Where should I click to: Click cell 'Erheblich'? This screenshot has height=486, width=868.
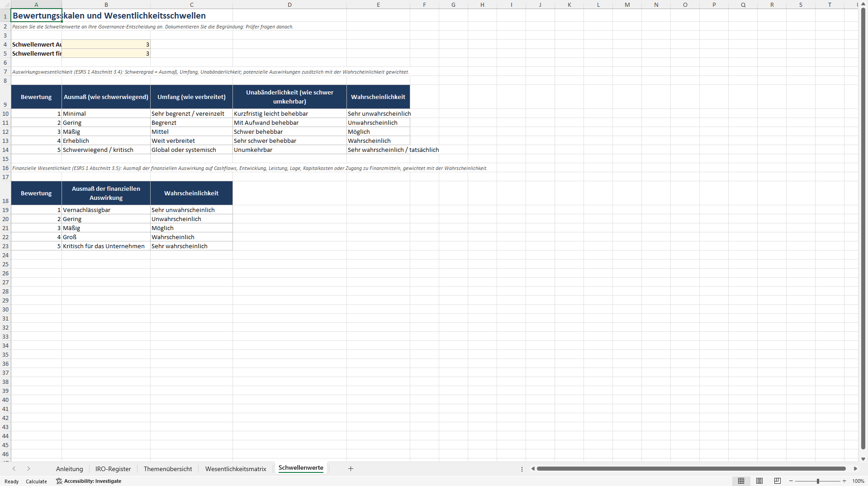pyautogui.click(x=106, y=141)
